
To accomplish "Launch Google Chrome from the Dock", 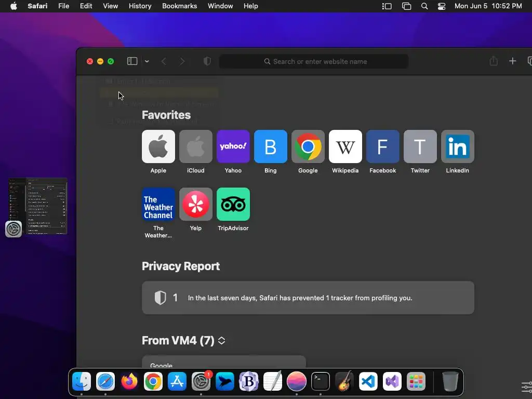I will (153, 381).
